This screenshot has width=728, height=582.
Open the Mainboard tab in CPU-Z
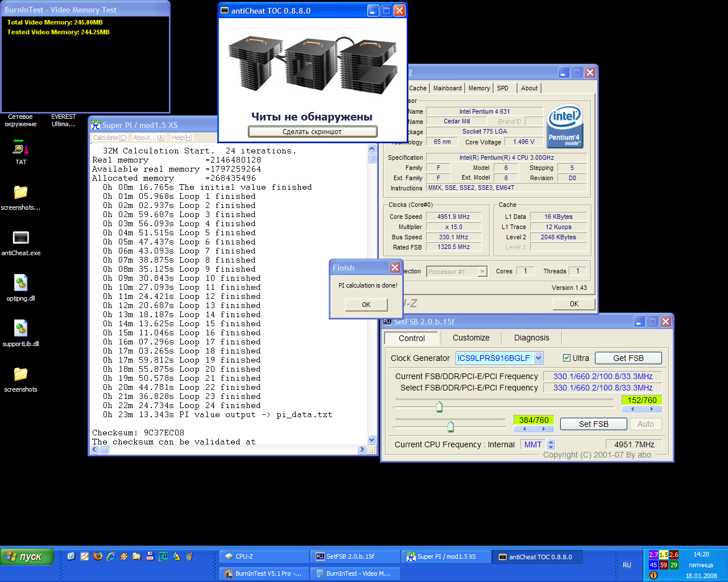click(x=448, y=88)
